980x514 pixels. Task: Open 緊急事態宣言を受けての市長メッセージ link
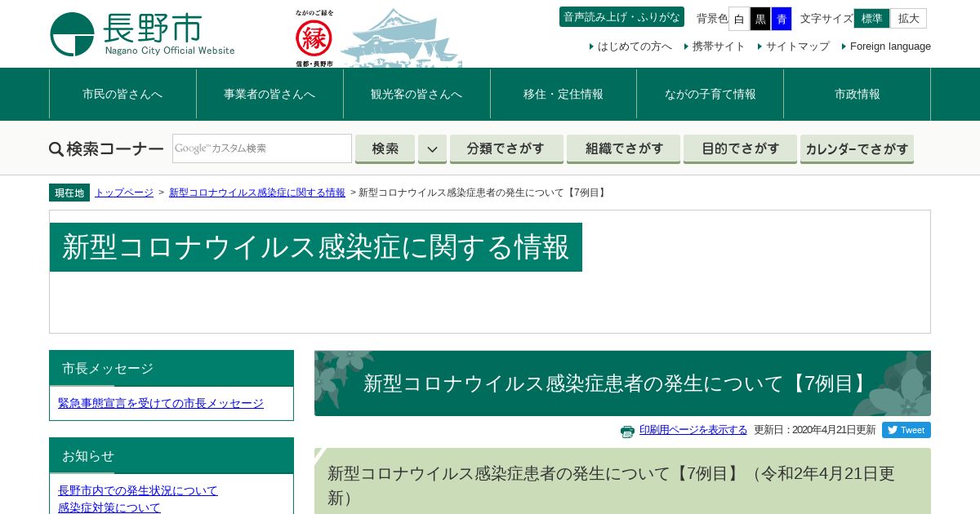161,403
